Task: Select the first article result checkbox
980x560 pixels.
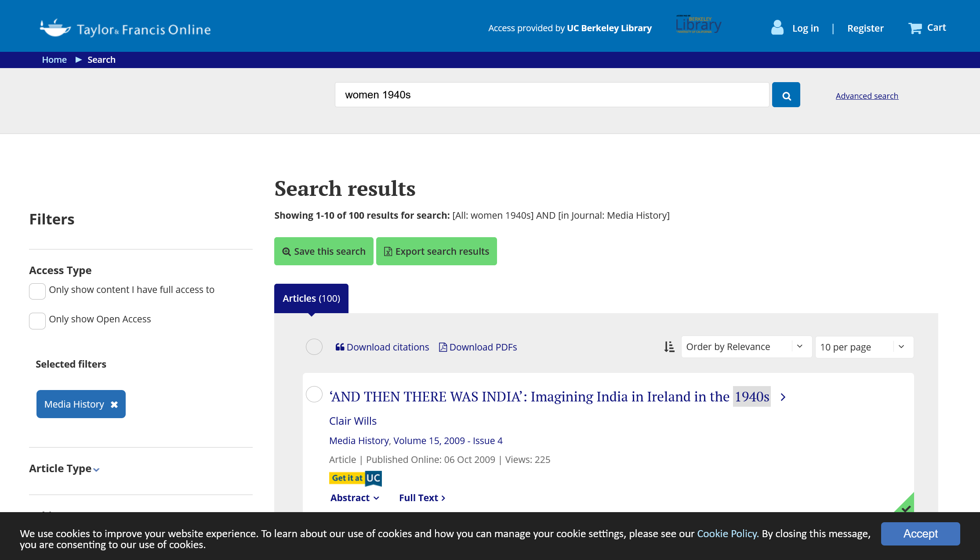Action: [x=314, y=394]
